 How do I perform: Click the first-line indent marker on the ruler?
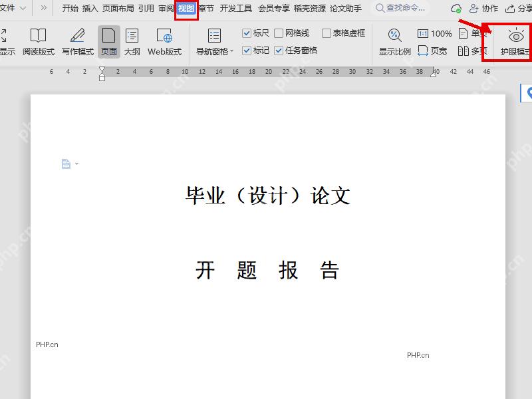pos(102,70)
